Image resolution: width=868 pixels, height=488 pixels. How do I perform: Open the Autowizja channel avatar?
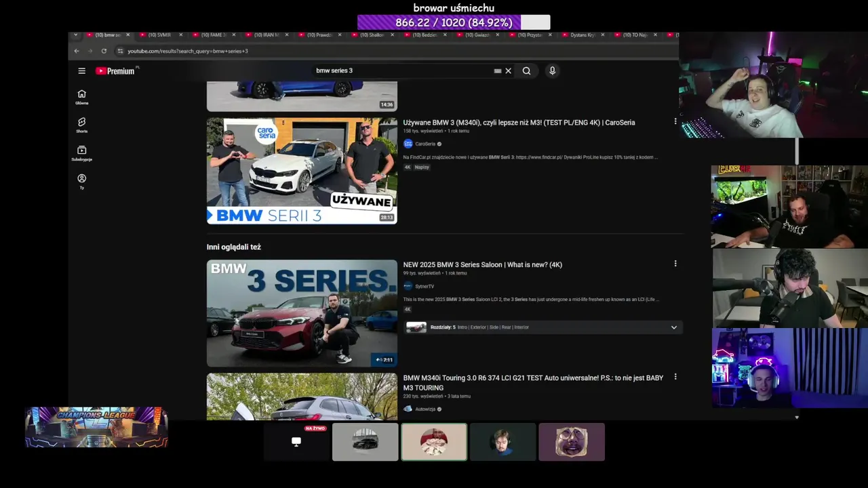(408, 409)
